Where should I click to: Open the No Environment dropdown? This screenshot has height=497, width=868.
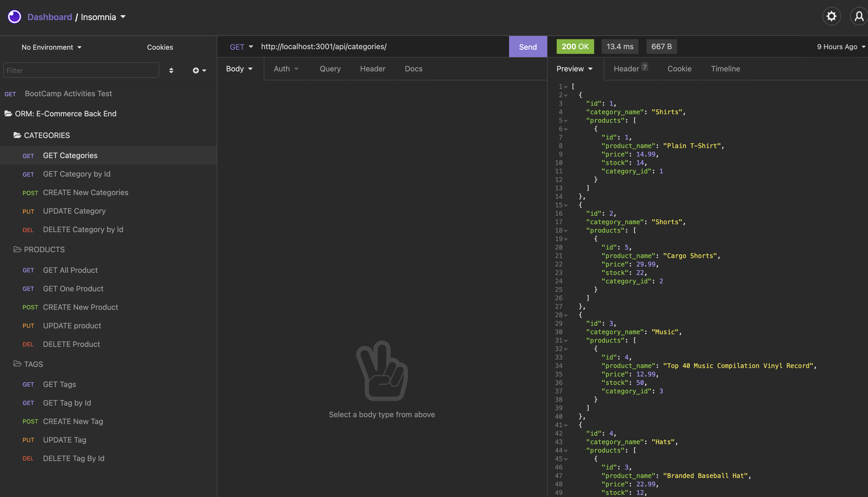(52, 47)
